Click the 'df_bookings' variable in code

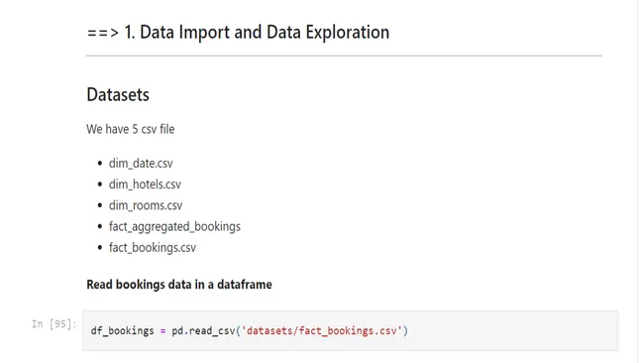click(123, 331)
